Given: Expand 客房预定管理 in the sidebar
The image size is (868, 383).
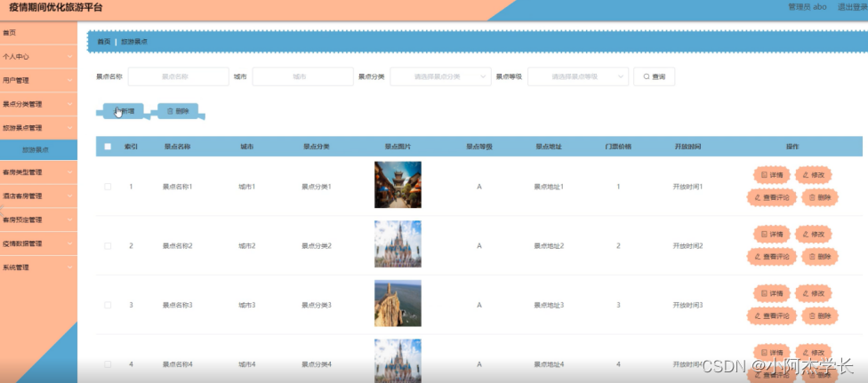Looking at the screenshot, I should tap(39, 219).
